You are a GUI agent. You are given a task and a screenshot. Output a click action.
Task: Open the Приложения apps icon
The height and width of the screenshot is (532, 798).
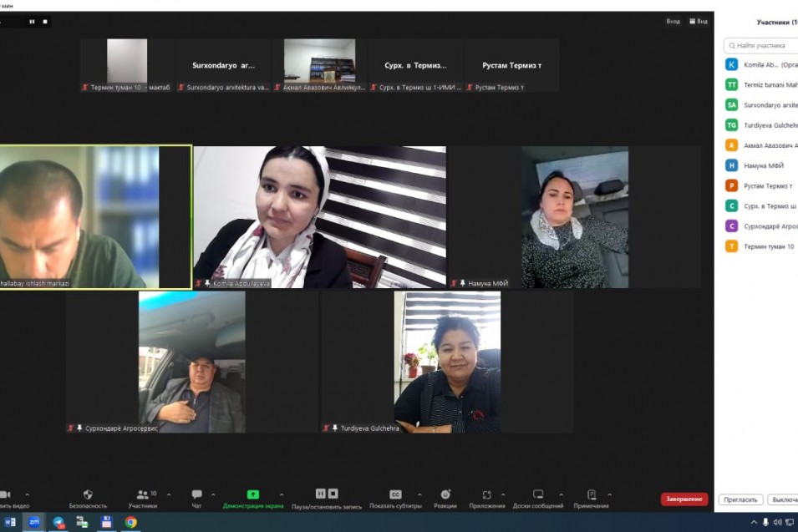coord(487,494)
